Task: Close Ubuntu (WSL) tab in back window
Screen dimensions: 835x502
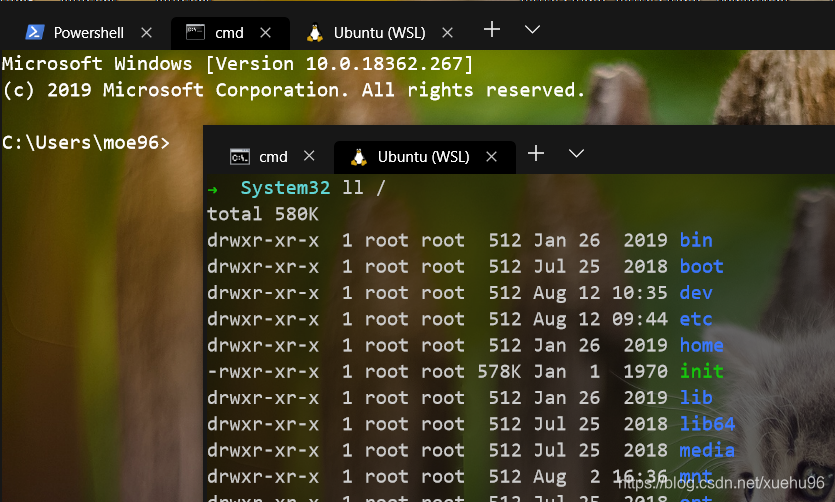Action: 447,33
